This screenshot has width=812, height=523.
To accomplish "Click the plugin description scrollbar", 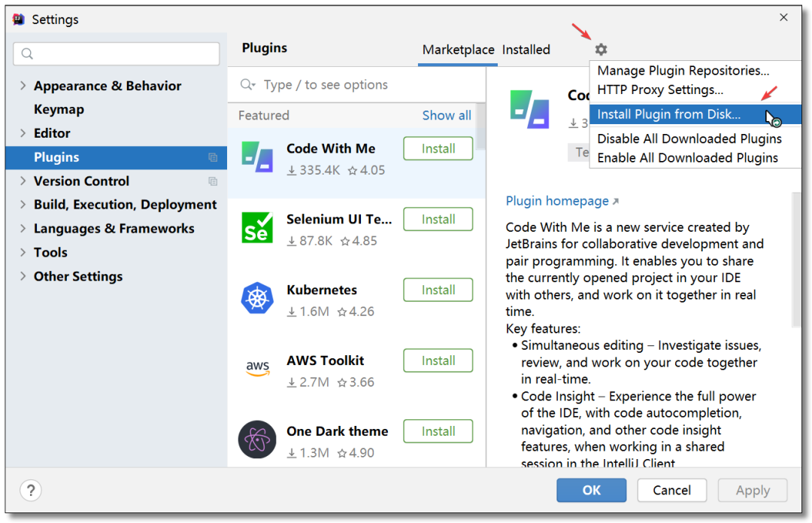I will point(796,259).
